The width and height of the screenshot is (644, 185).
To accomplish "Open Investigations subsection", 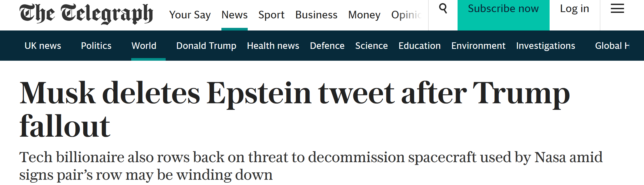I will [545, 46].
